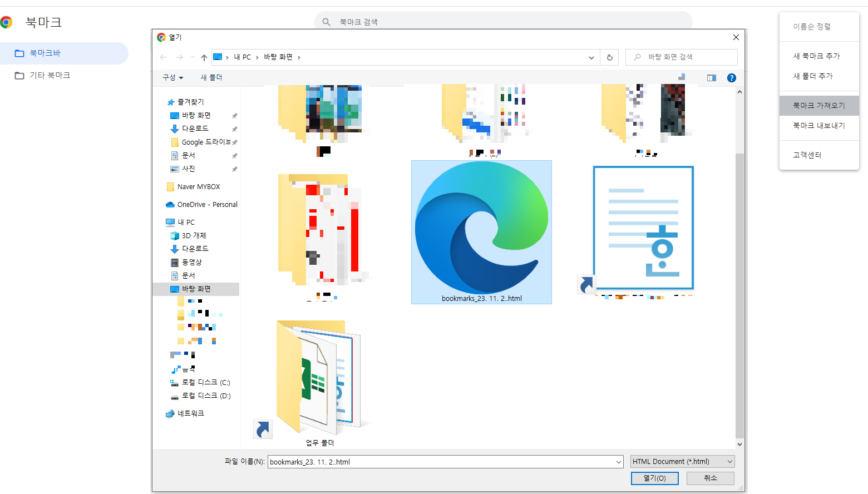Choose 새 폴더 추가 menu item

(819, 76)
